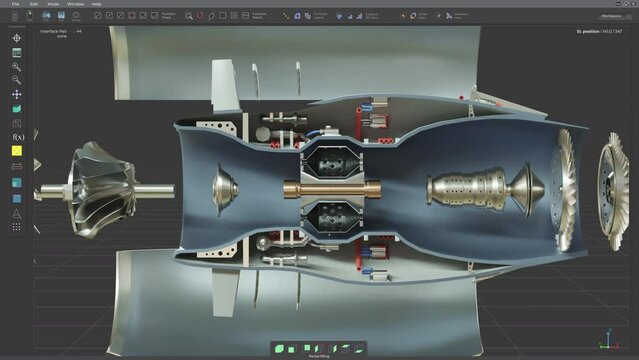Click the slanted leaf-shaped icon in top toolbar
Viewport: 639px width, 360px height.
click(211, 16)
